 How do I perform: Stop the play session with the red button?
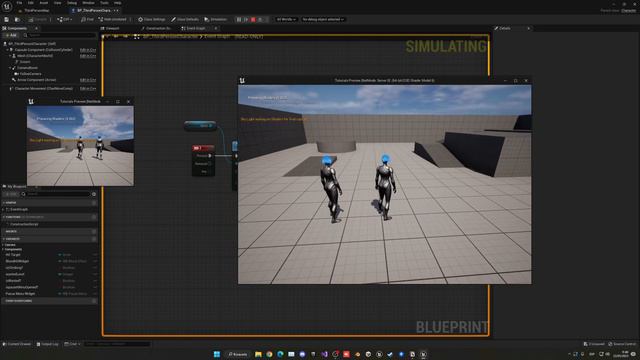[253, 19]
